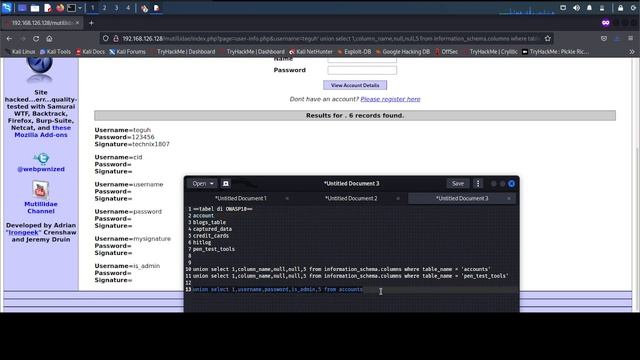Screen dimensions: 640x360
Task: Click the volume speaker tray icon
Action: coord(576,8)
